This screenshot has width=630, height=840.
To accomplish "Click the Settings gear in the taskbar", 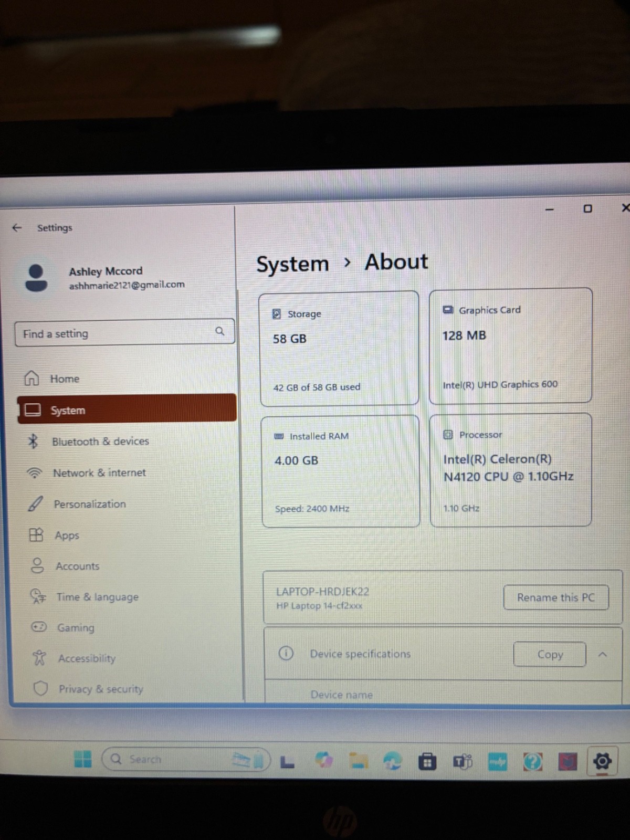I will click(602, 761).
